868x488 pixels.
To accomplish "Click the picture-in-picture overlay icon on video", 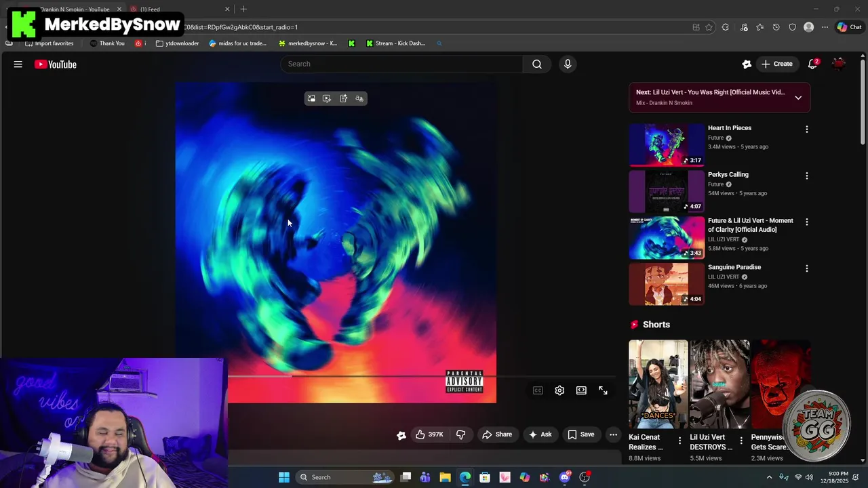I will (311, 98).
